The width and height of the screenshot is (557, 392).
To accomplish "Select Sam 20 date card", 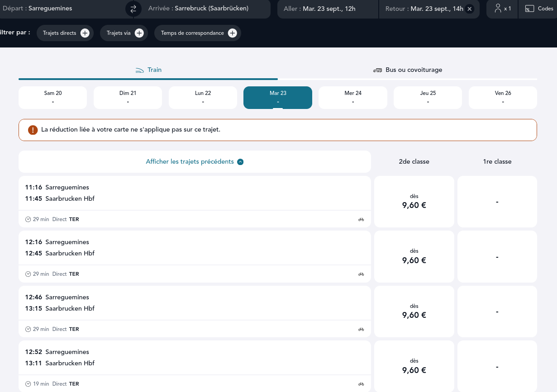I will coord(52,98).
